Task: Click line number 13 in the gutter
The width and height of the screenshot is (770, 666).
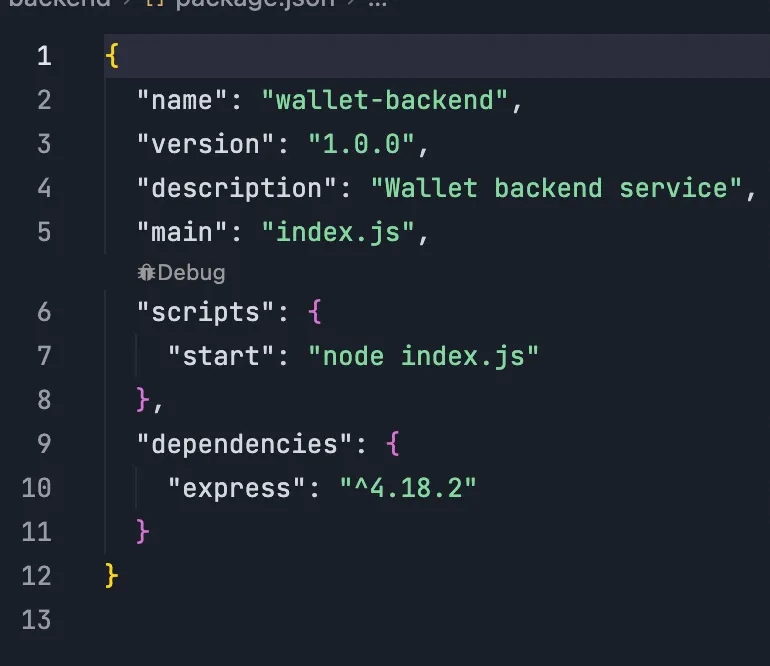Action: [35, 619]
